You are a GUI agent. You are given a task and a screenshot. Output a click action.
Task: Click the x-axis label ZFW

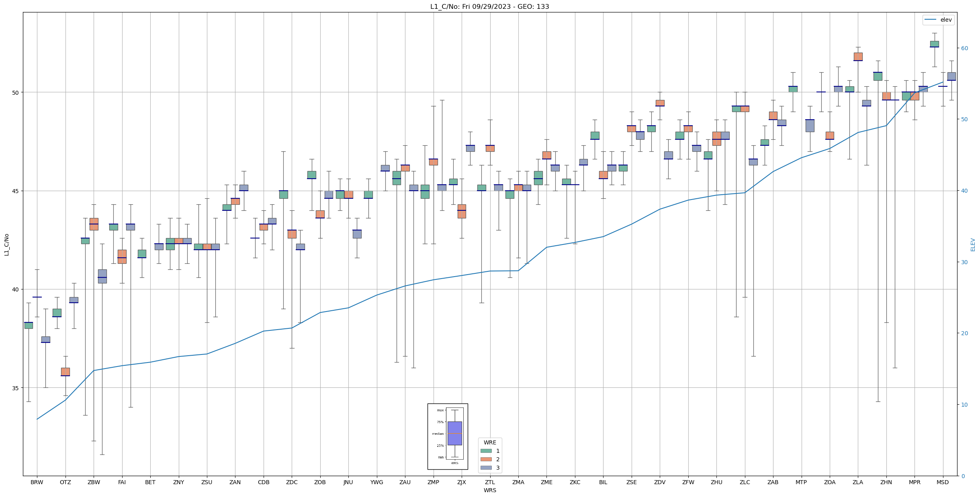coord(688,482)
